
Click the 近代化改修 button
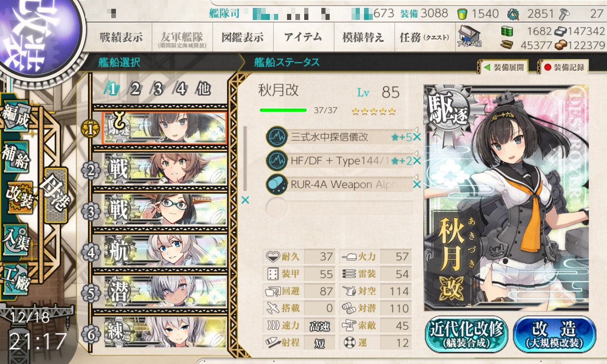pyautogui.click(x=466, y=334)
